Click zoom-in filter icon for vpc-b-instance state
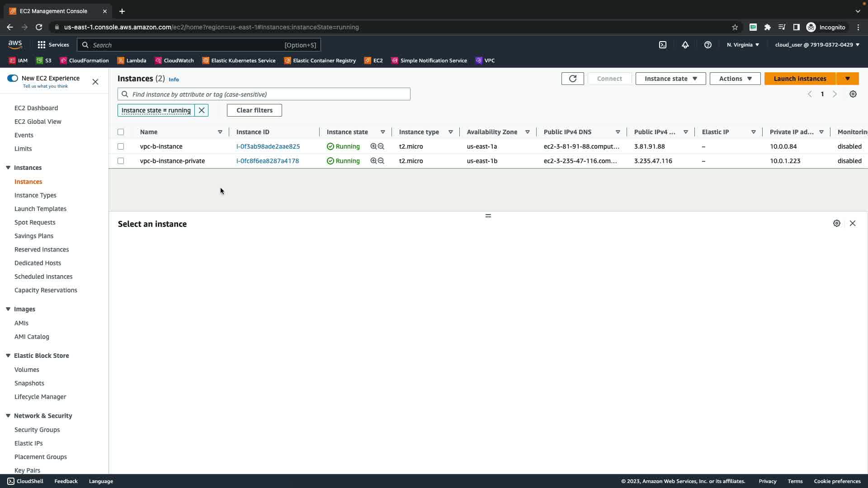The height and width of the screenshot is (488, 868). (373, 146)
